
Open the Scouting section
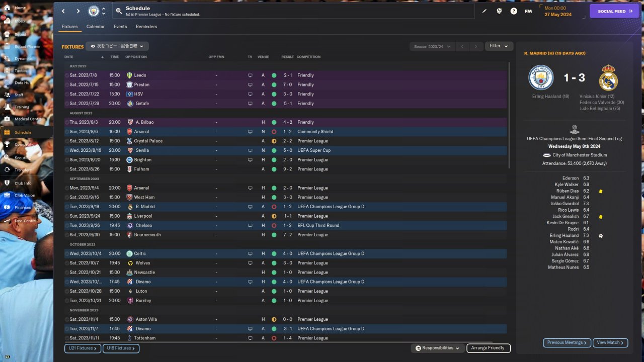pyautogui.click(x=22, y=157)
